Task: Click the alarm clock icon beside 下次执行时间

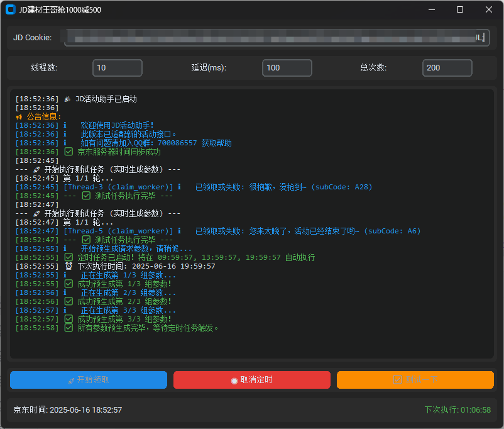Action: (x=69, y=266)
